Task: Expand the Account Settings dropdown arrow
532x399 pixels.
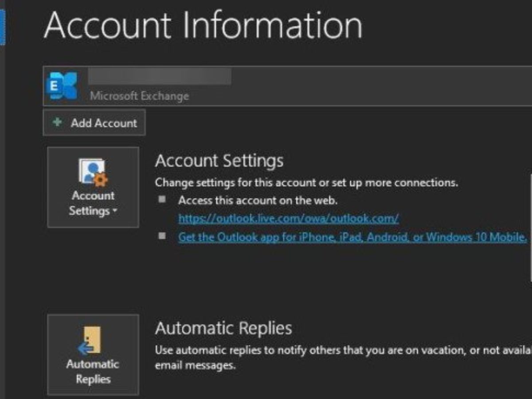Action: click(x=115, y=211)
